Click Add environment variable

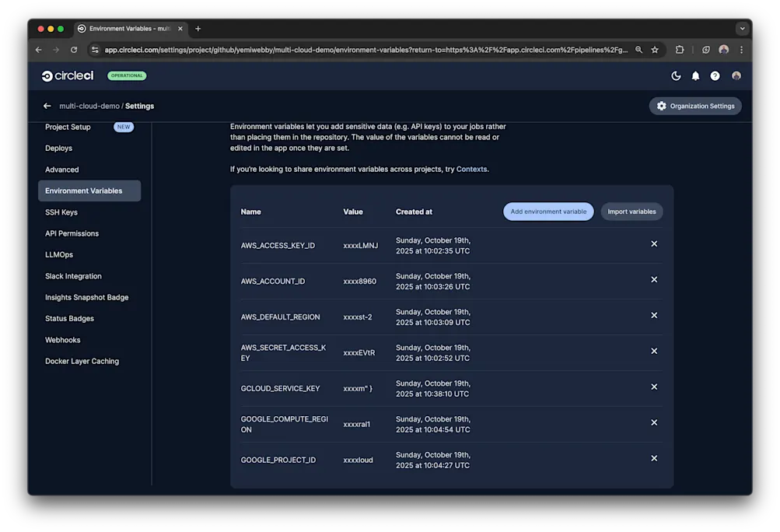pyautogui.click(x=547, y=211)
